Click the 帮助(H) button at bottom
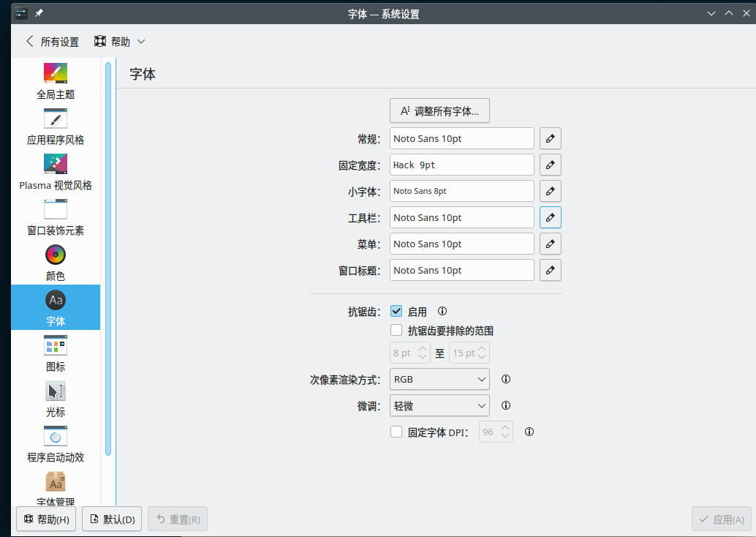The width and height of the screenshot is (756, 537). click(x=46, y=519)
